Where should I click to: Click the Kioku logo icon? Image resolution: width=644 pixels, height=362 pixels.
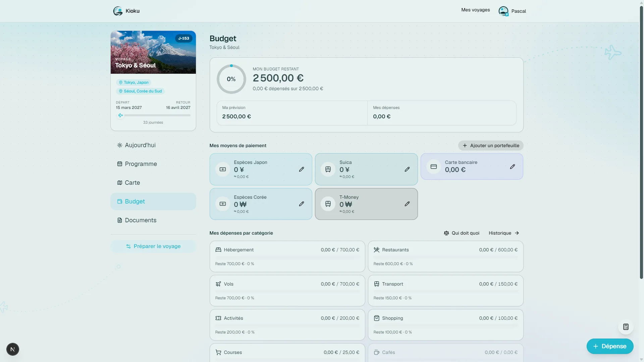(x=118, y=11)
